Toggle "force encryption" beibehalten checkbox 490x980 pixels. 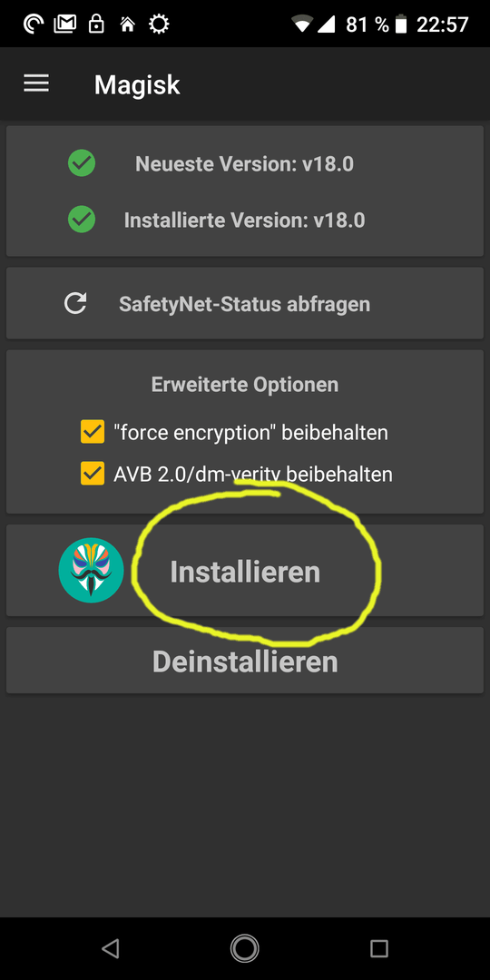[93, 432]
